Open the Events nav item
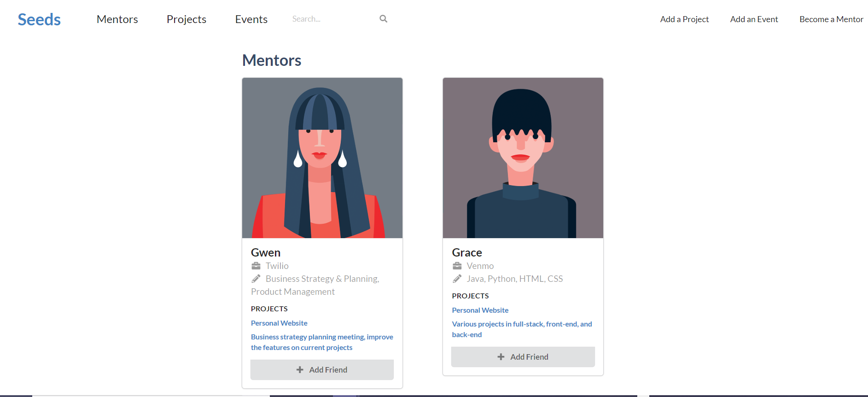 (x=251, y=19)
